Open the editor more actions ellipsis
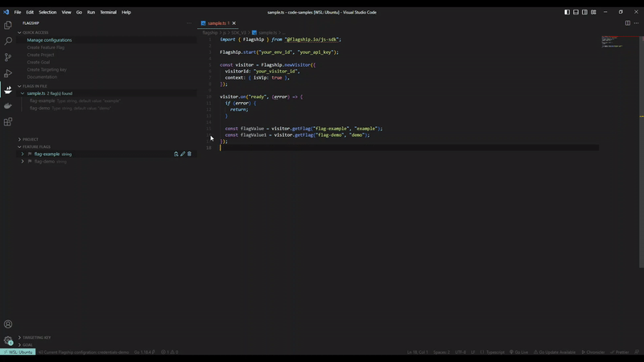The image size is (644, 362). [x=636, y=23]
